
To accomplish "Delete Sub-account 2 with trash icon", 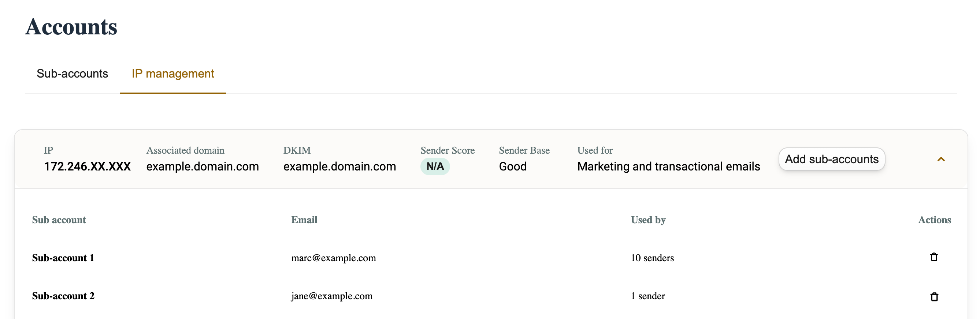I will (934, 296).
